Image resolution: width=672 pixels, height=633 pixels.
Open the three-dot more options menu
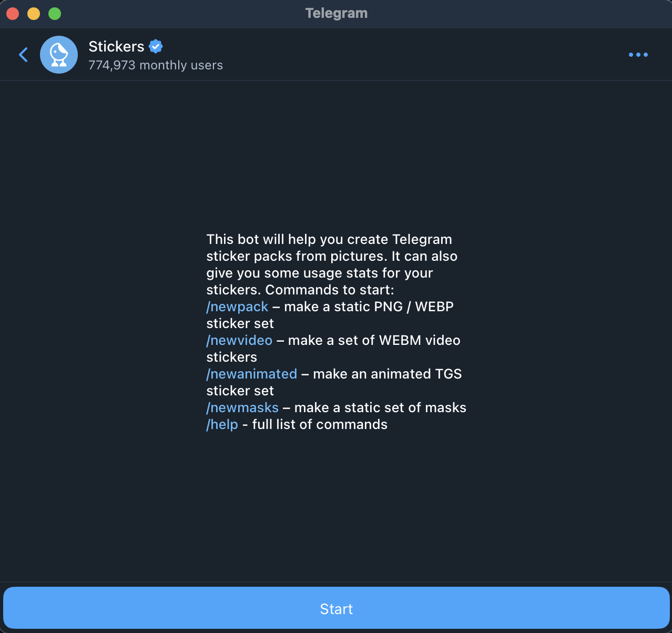click(638, 55)
